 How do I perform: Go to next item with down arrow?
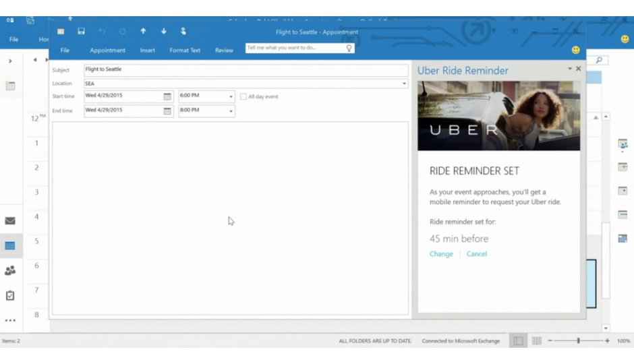164,31
